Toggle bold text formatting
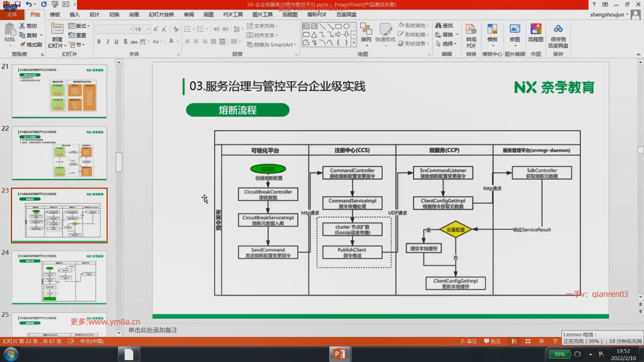Screen dimensions: 644x362 [99, 42]
